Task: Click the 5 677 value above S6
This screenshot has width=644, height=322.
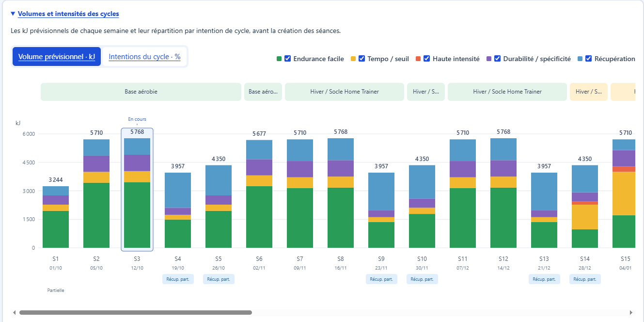Action: 259,134
